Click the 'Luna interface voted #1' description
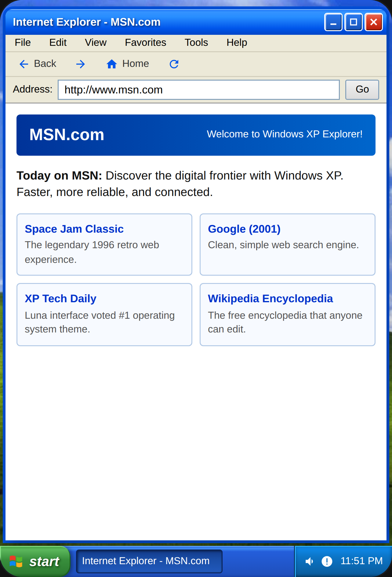This screenshot has width=392, height=577. click(100, 322)
